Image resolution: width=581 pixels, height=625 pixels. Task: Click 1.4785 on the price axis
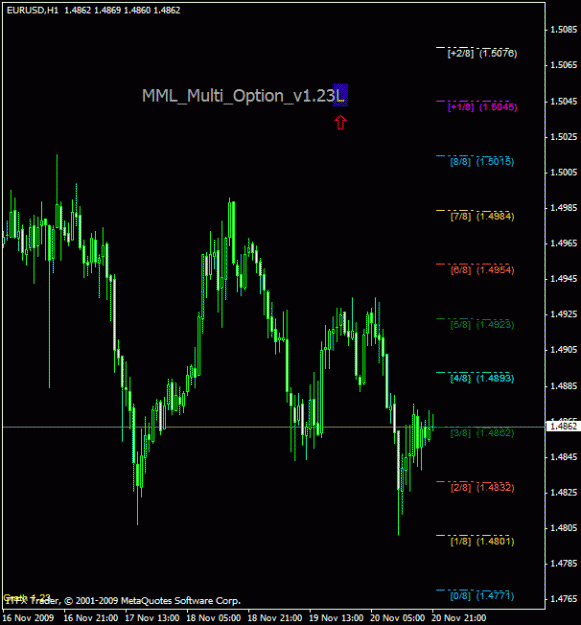(563, 563)
